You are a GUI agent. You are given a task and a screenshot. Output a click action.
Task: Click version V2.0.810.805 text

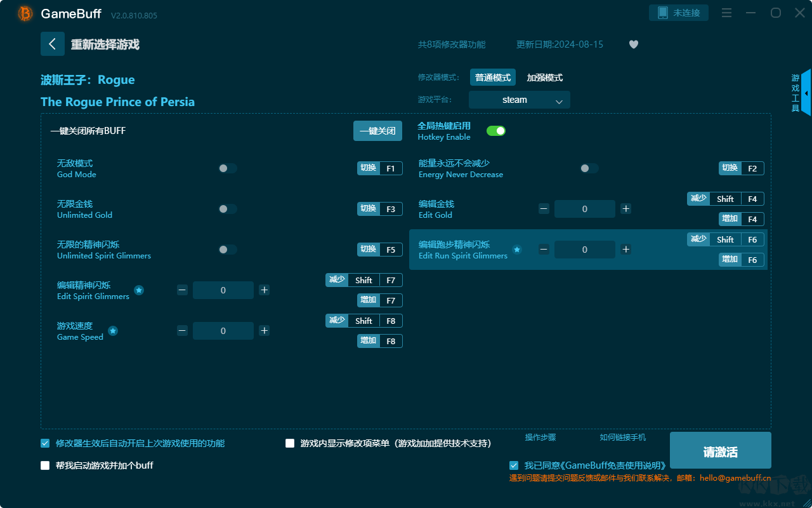coord(134,15)
